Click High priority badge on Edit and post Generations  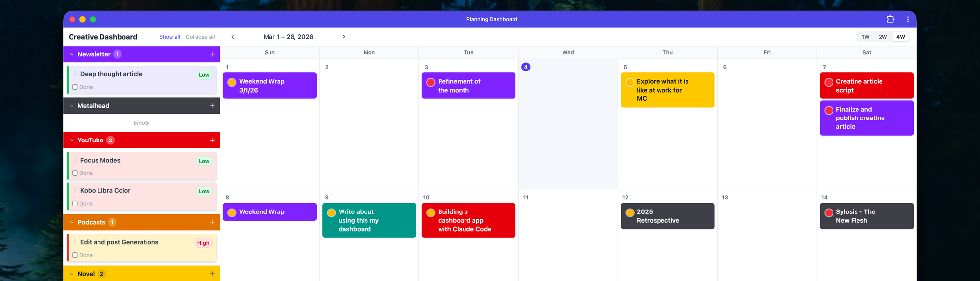[203, 243]
